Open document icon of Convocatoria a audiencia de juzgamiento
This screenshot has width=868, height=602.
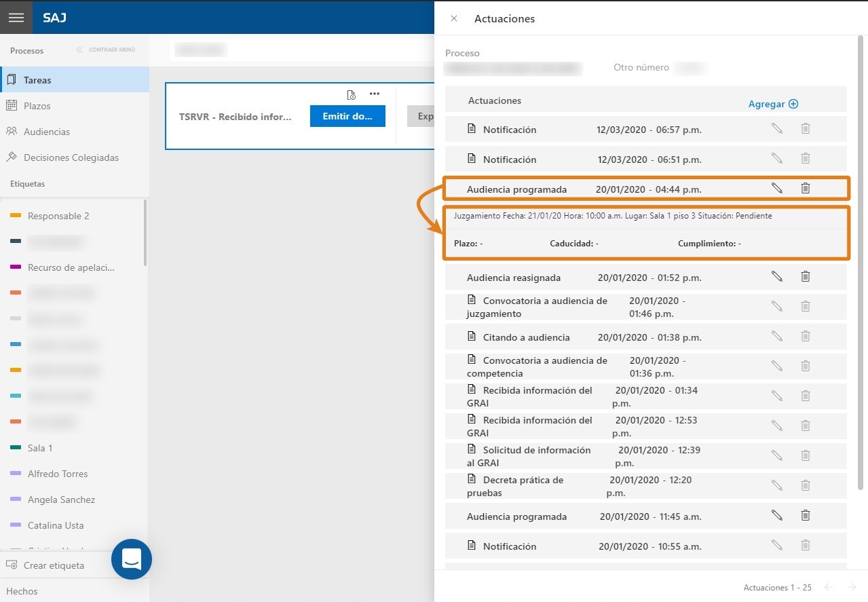click(x=472, y=299)
